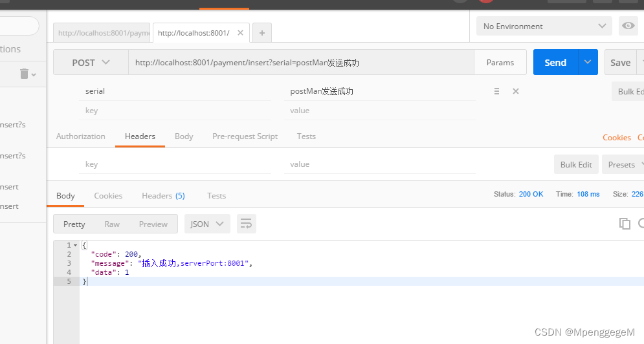
Task: Copy the response body to clipboard
Action: pos(625,223)
